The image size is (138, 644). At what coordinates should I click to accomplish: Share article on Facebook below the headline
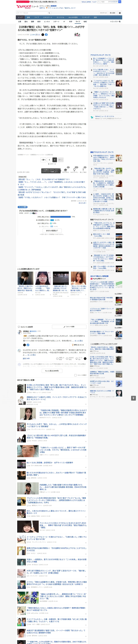[46, 35]
